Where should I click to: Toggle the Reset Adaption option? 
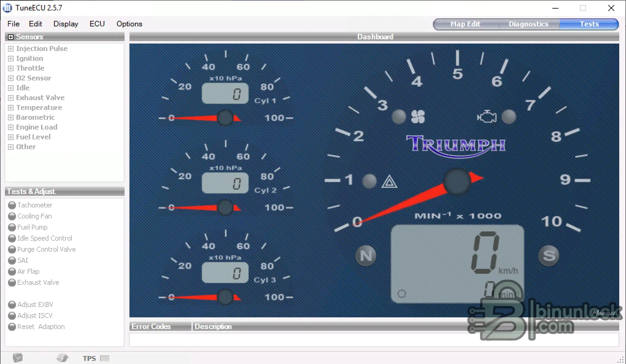pyautogui.click(x=12, y=327)
